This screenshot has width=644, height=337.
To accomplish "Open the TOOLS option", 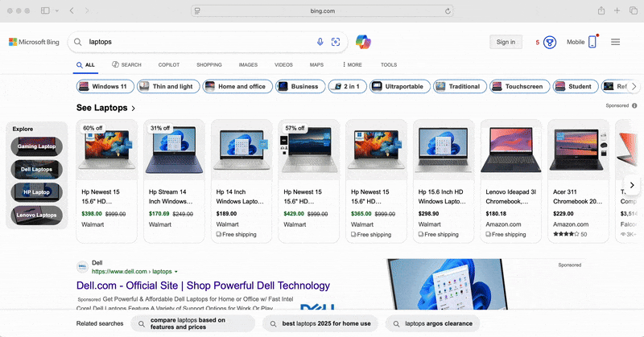I will click(x=389, y=65).
